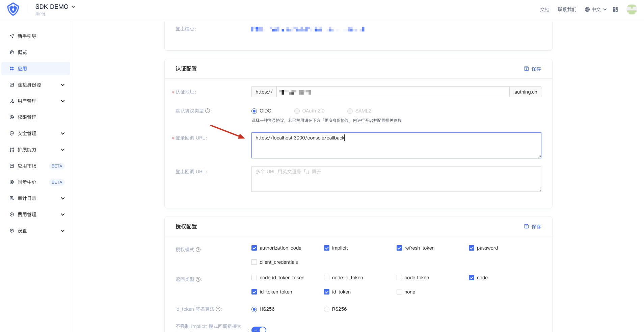
Task: Save the 认证配置 section
Action: (533, 69)
